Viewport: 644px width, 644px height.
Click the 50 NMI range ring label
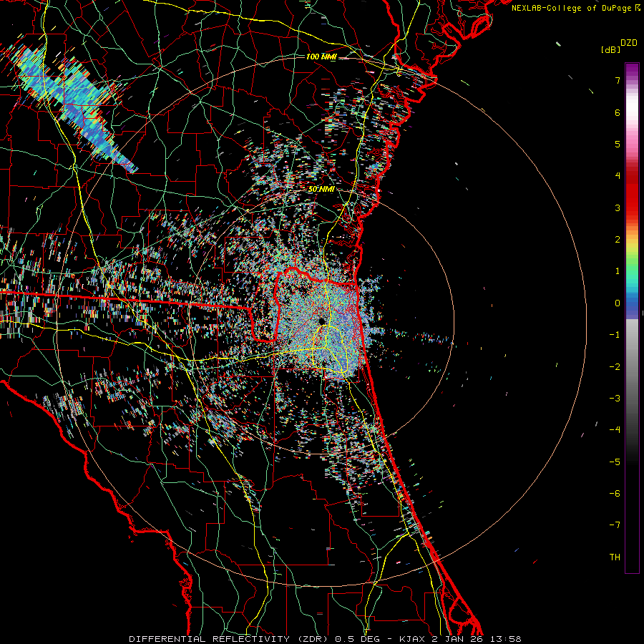pyautogui.click(x=321, y=189)
